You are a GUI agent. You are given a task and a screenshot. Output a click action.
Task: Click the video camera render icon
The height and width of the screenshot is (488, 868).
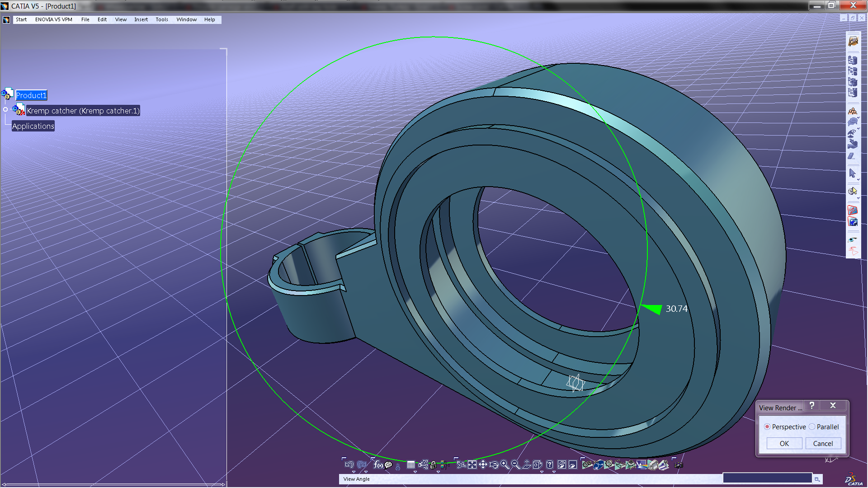coord(653,465)
